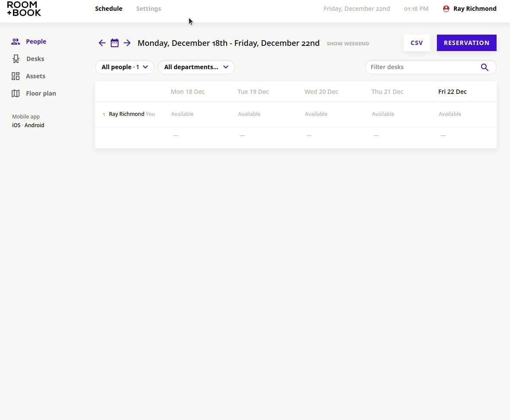Open the iOS mobile app link

click(16, 125)
